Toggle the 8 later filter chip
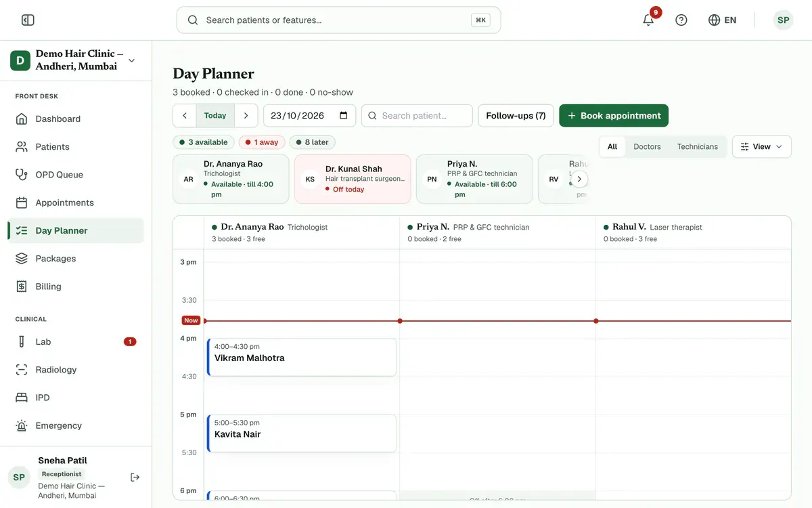This screenshot has width=812, height=508. (313, 142)
